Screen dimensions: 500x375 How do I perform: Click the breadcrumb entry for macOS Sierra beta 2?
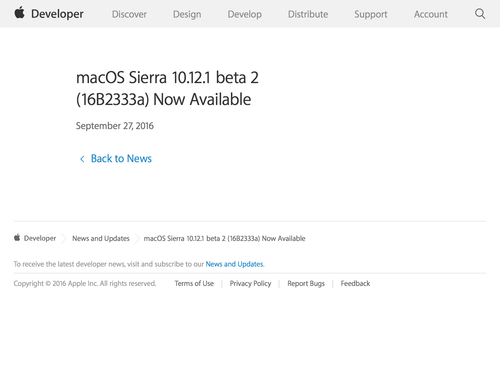click(224, 238)
